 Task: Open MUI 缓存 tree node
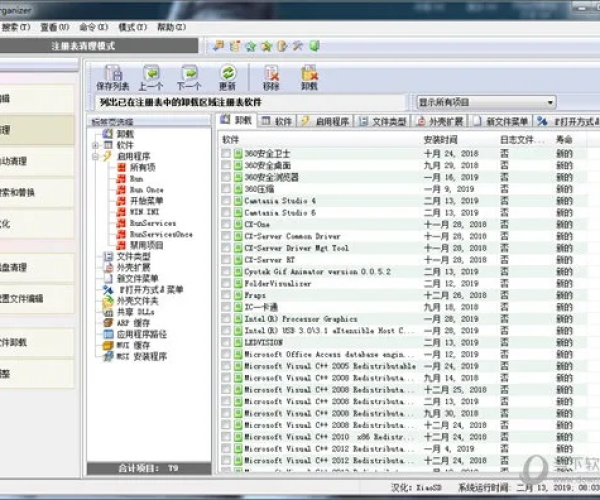point(133,345)
